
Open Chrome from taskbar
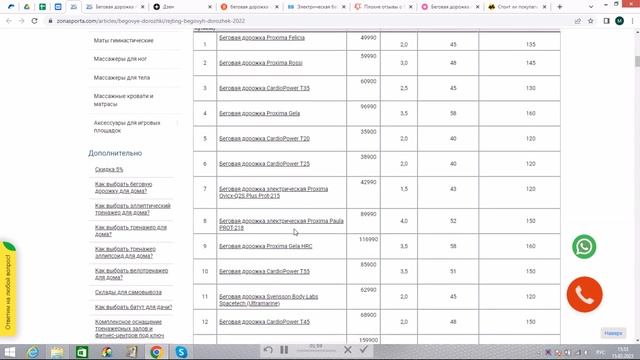(x=156, y=352)
